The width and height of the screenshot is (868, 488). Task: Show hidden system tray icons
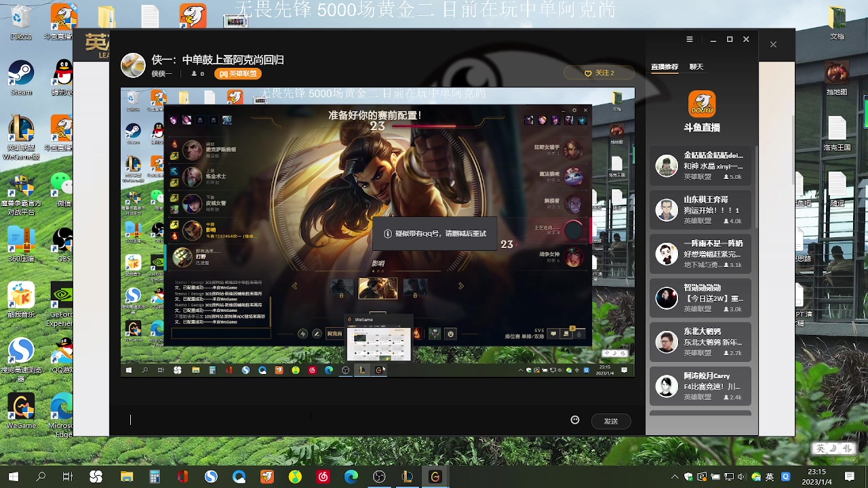point(675,476)
